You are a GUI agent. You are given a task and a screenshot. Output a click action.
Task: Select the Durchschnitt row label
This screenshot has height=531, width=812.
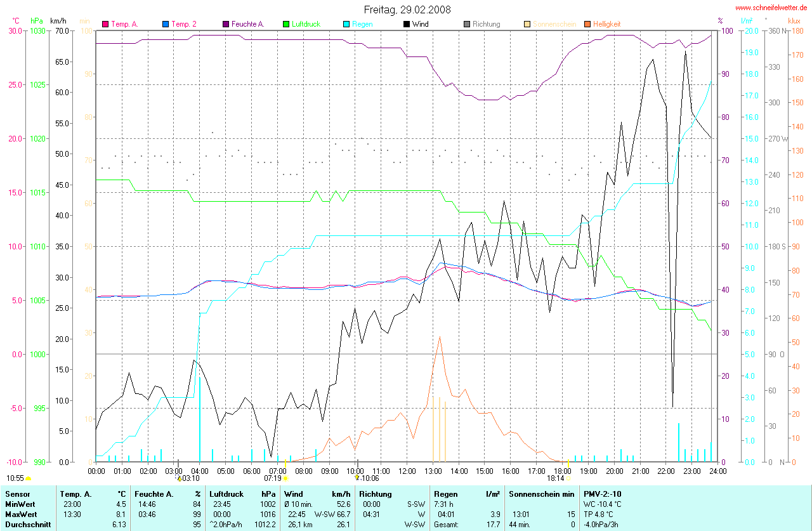[x=27, y=525]
